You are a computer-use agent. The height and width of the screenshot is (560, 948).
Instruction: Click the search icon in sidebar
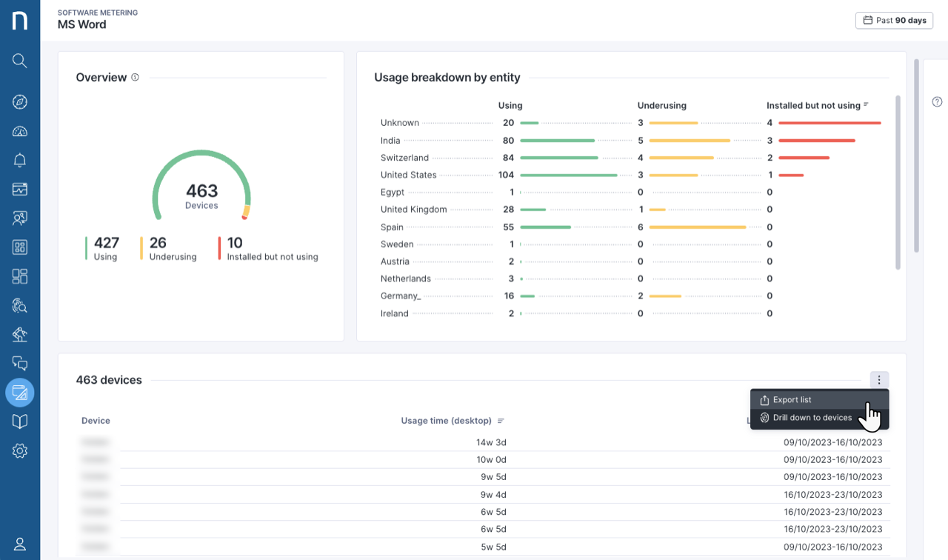pyautogui.click(x=20, y=61)
